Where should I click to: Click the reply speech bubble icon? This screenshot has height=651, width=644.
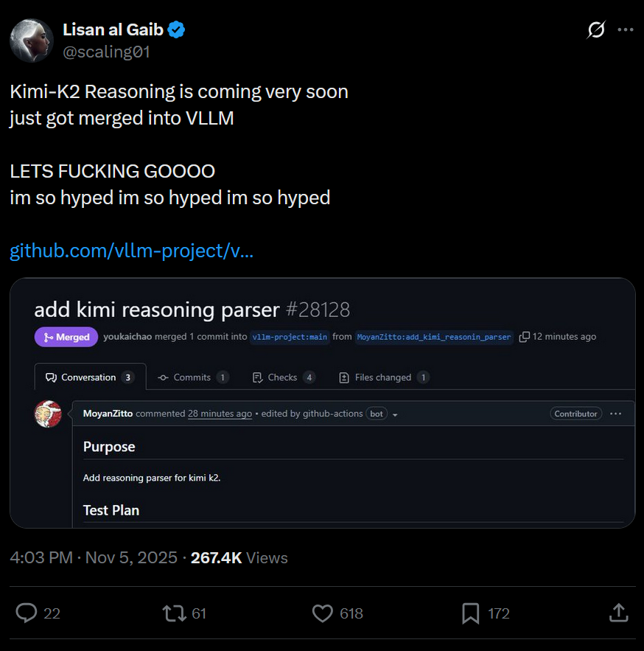pos(27,613)
